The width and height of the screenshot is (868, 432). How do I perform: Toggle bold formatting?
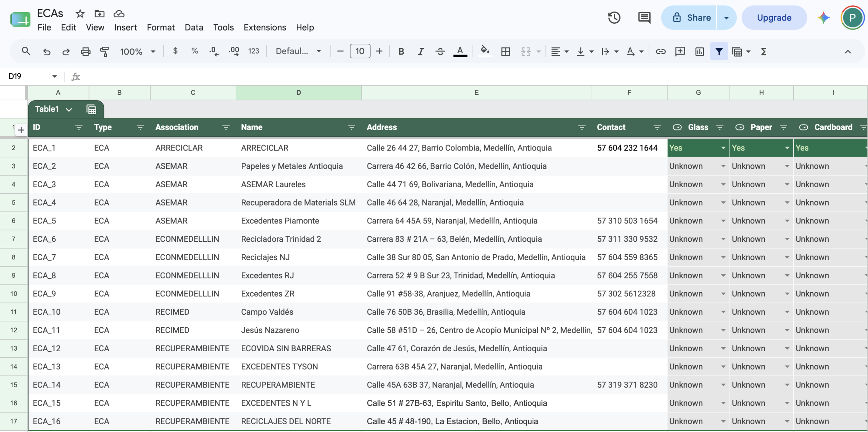coord(401,52)
